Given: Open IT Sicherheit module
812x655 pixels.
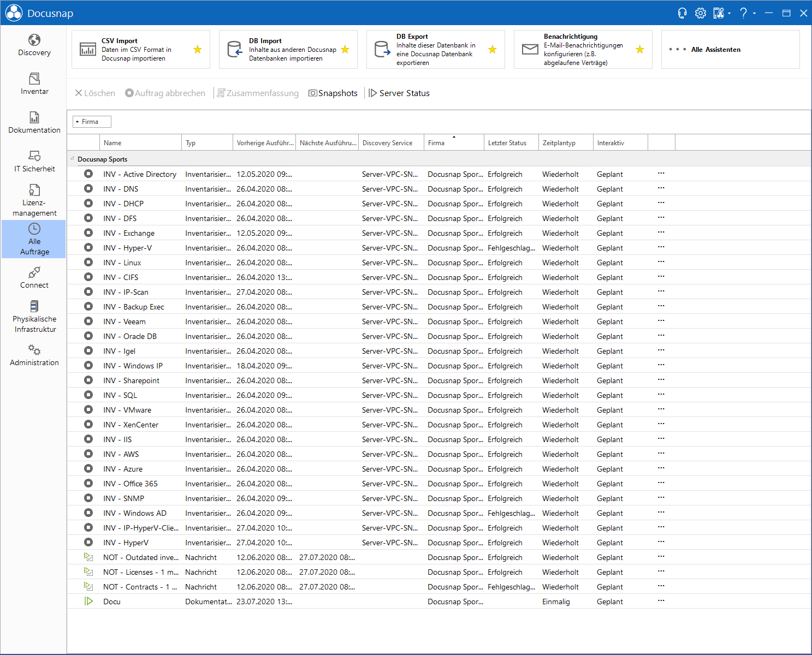Looking at the screenshot, I should [34, 162].
